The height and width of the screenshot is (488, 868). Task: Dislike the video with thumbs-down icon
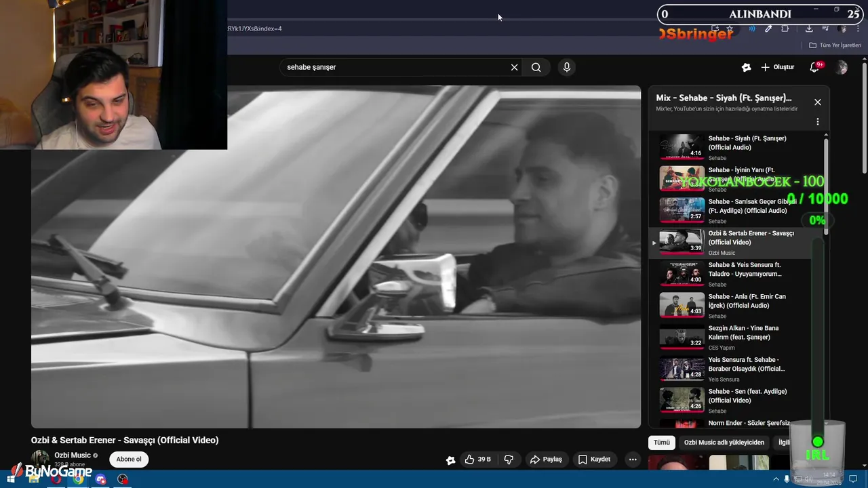(x=509, y=460)
